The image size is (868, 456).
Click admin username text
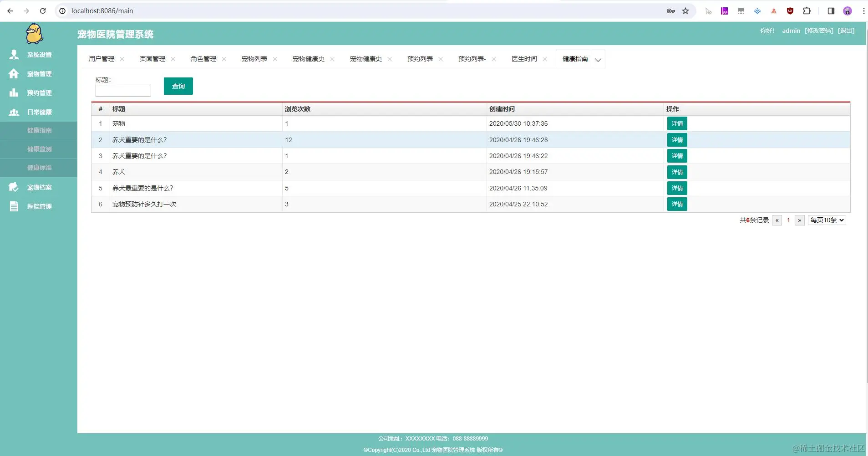coord(791,31)
